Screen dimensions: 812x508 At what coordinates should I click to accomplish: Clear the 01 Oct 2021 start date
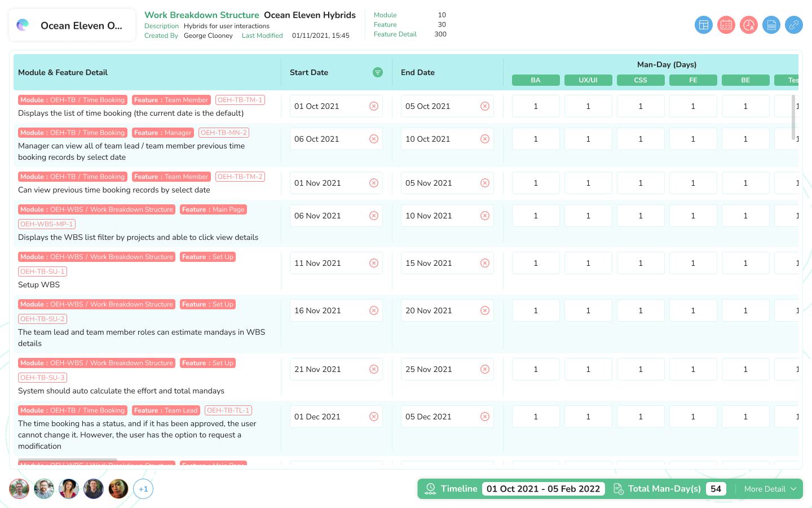click(x=373, y=106)
